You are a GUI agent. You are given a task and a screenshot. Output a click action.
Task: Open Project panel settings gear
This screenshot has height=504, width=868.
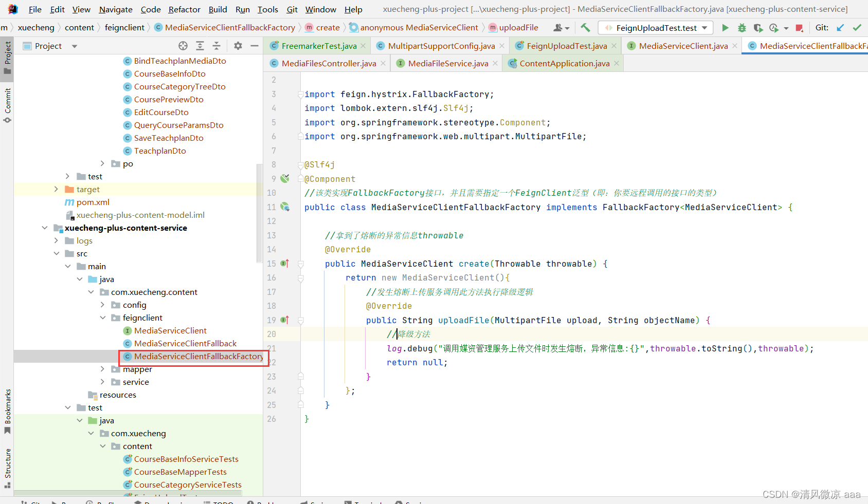238,46
